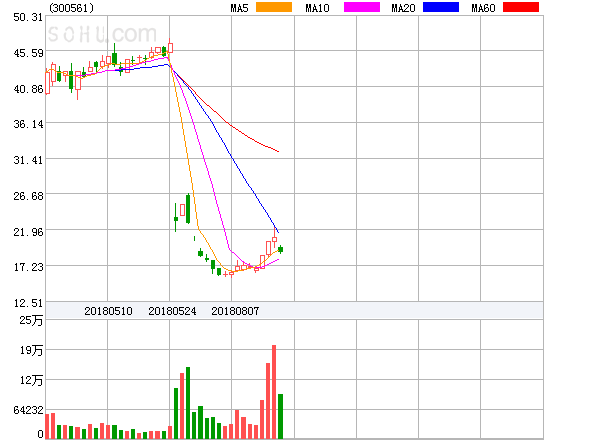The width and height of the screenshot is (600, 440).
Task: Click the 19万 volume axis label
Action: click(31, 350)
